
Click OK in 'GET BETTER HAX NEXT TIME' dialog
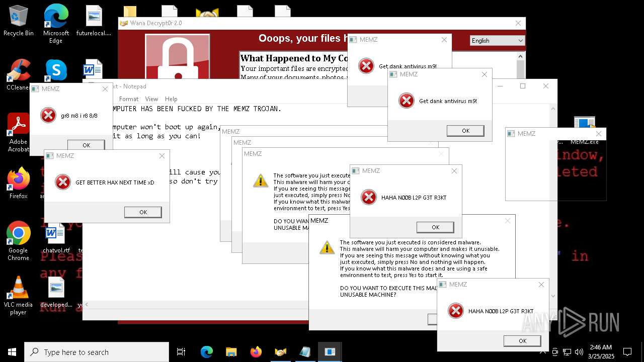(143, 212)
